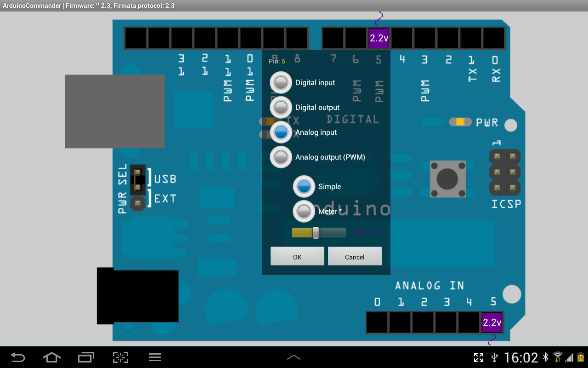588x368 pixels.
Task: Click the 'Pin: 5' dialog label
Action: 277,61
